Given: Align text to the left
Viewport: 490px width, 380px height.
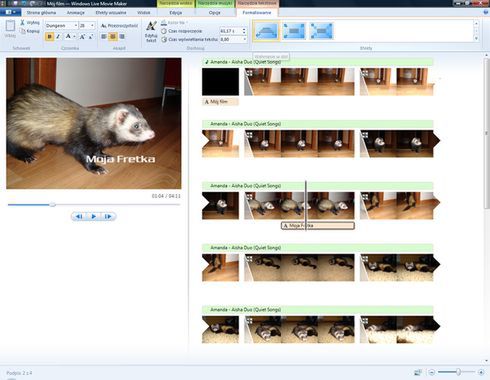Looking at the screenshot, I should tap(104, 36).
